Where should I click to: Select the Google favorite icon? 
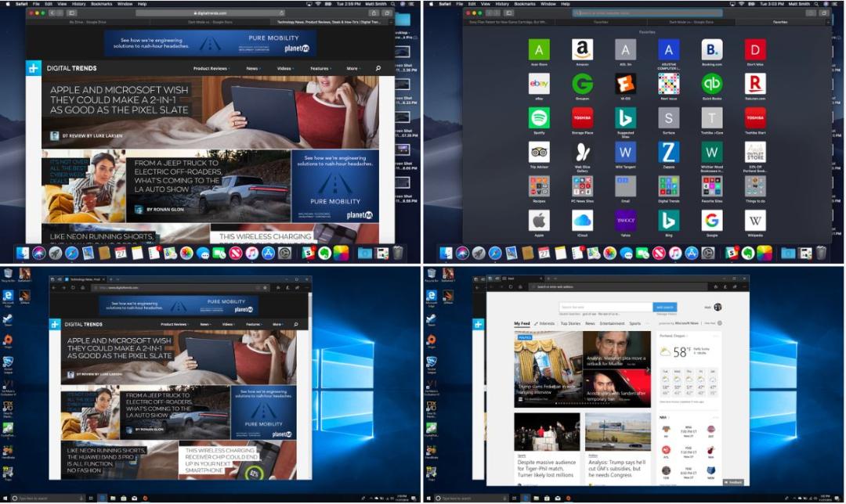pyautogui.click(x=711, y=221)
